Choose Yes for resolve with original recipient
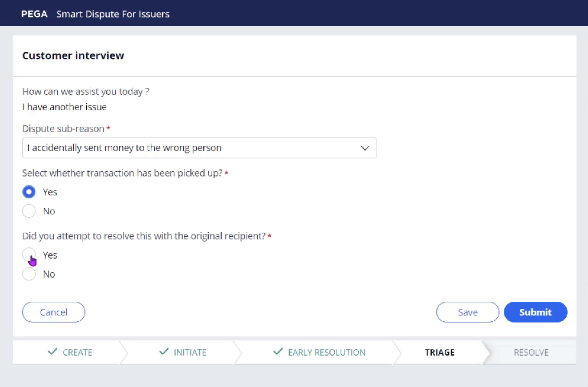The height and width of the screenshot is (387, 588). tap(29, 254)
